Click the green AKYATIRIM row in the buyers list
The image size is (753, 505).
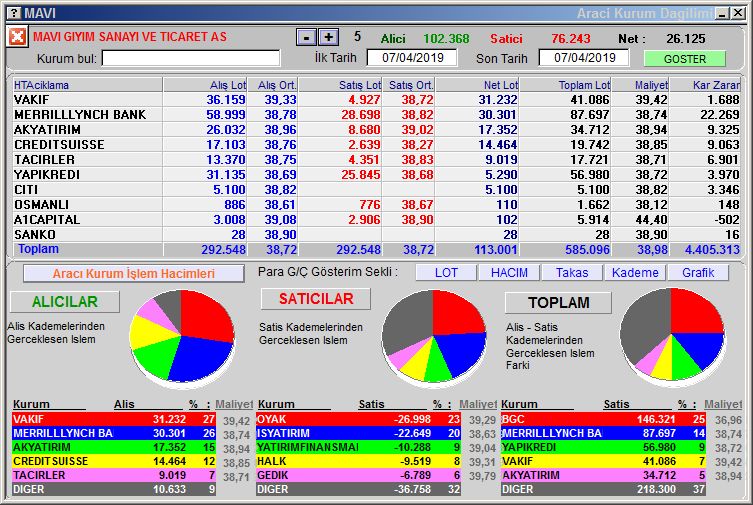114,447
